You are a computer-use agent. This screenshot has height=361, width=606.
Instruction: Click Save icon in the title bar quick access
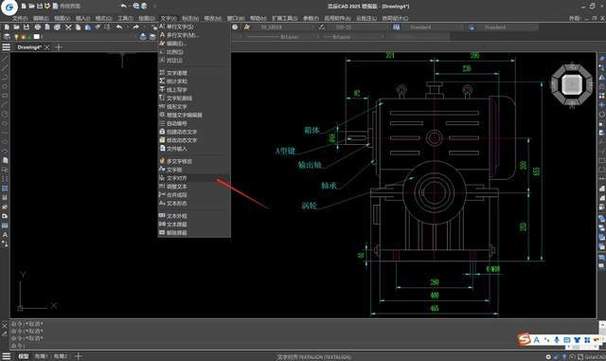39,6
